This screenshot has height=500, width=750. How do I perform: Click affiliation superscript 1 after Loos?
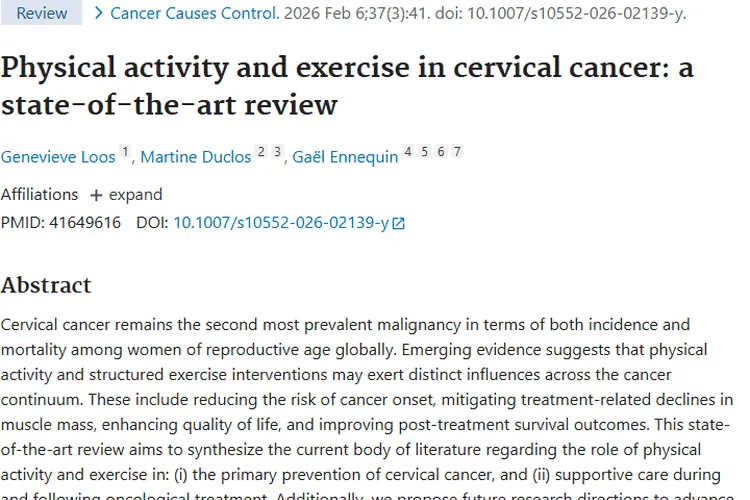125,152
